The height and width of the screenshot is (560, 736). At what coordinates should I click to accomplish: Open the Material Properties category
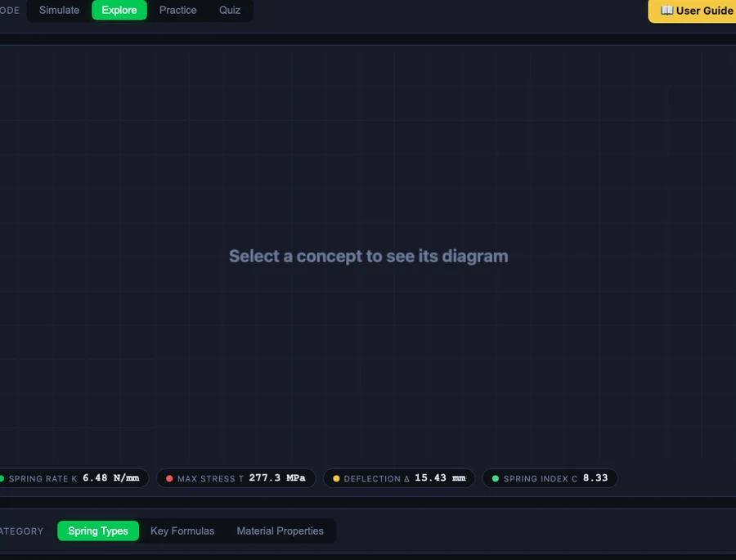point(280,531)
